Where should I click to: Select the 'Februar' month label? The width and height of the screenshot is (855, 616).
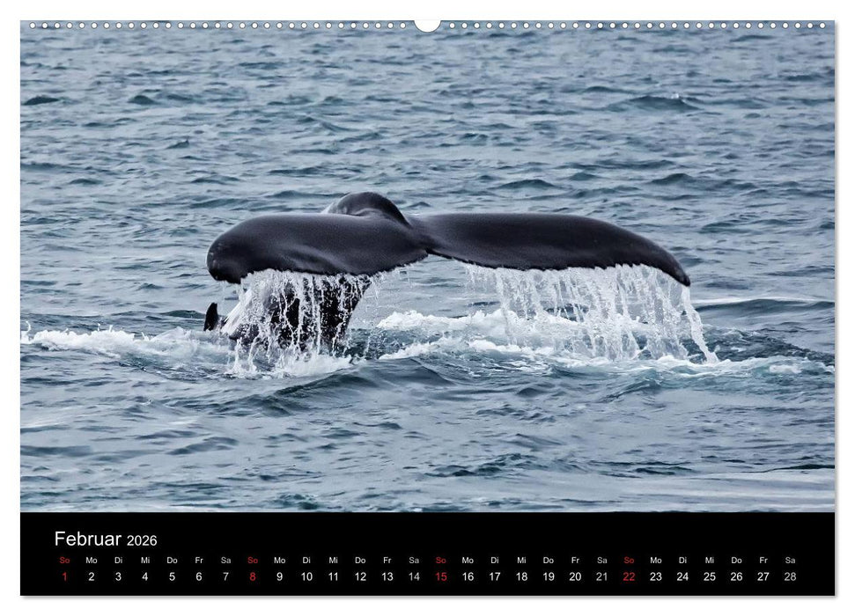(x=86, y=539)
